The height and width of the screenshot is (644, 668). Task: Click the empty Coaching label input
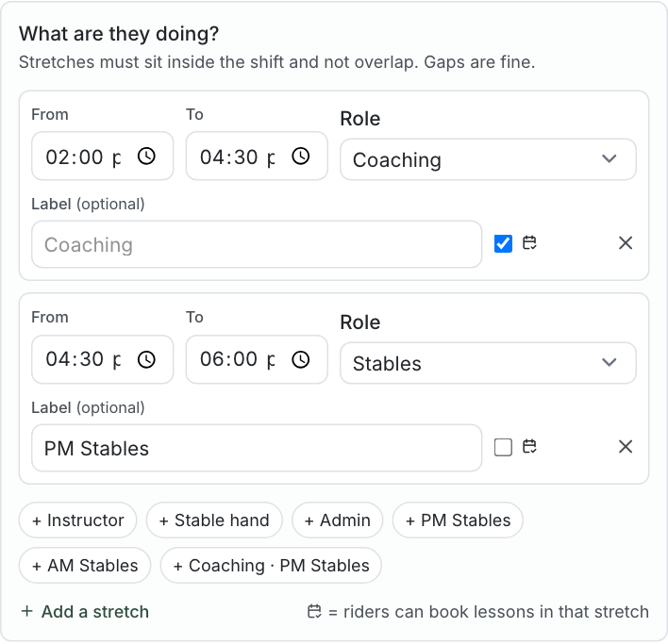pos(257,244)
